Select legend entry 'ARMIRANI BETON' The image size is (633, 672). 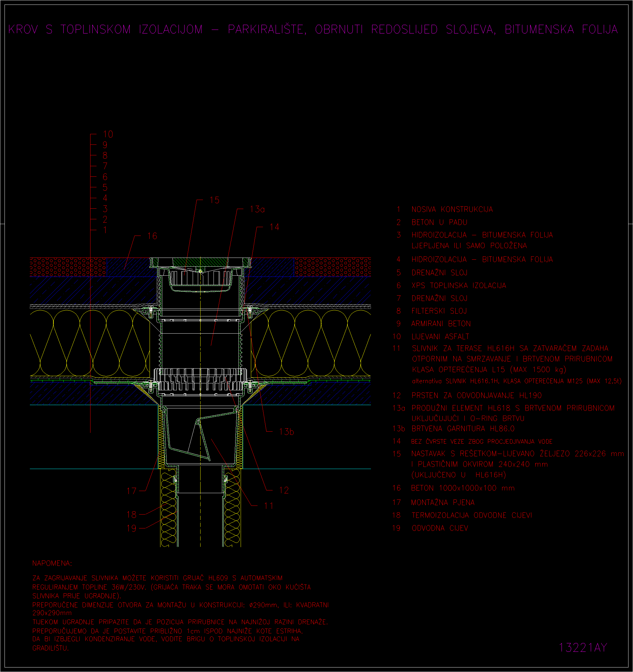(441, 324)
